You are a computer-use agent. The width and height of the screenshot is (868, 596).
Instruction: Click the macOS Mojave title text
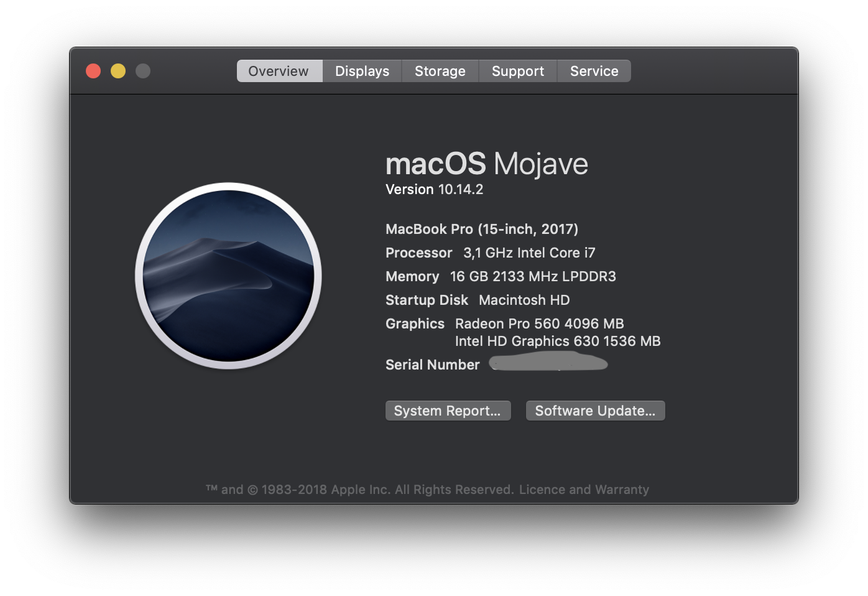487,163
